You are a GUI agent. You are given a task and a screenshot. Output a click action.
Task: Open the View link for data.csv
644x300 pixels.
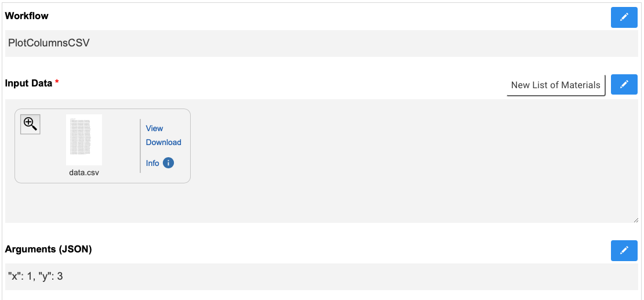tap(154, 128)
